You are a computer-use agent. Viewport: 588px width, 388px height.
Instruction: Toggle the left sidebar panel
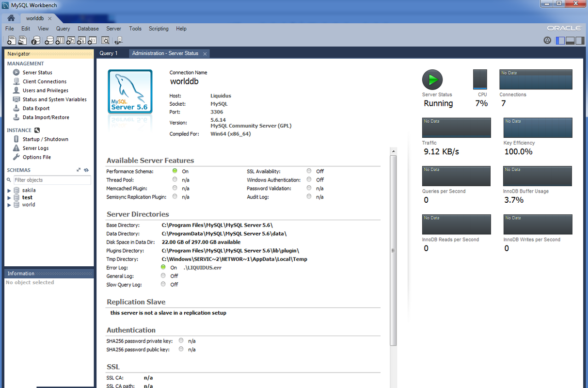coord(560,41)
